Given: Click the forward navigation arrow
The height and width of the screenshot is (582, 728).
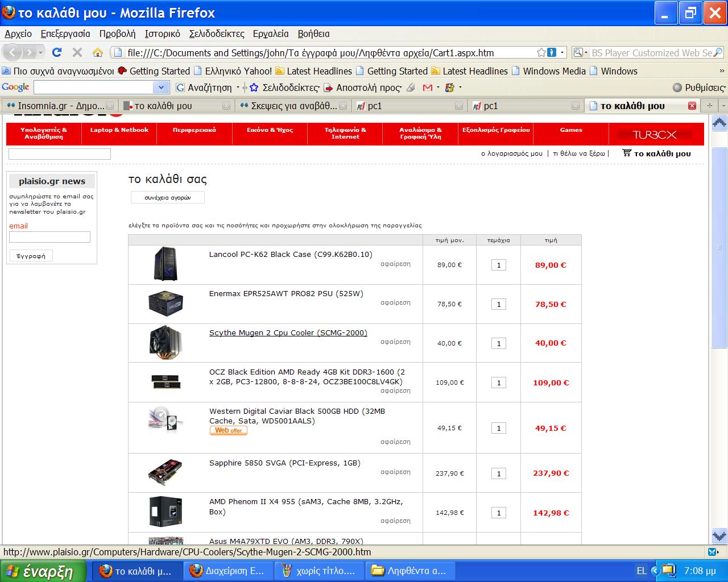Looking at the screenshot, I should tap(28, 52).
